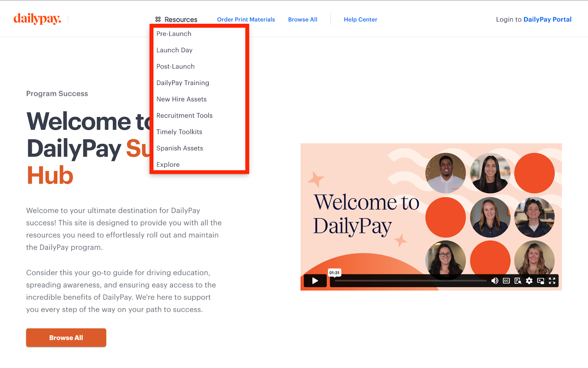This screenshot has width=588, height=368.
Task: Select Launch Day menu item
Action: (175, 50)
